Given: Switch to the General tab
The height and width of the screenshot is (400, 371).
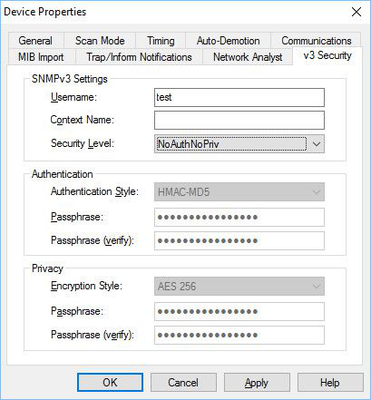Looking at the screenshot, I should pyautogui.click(x=35, y=41).
